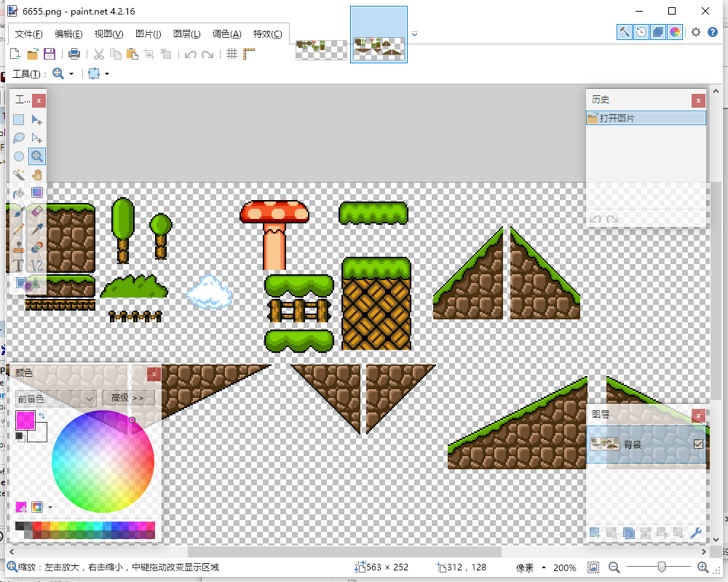728x582 pixels.
Task: Open the palette menu dropdown arrow
Action: (x=50, y=507)
